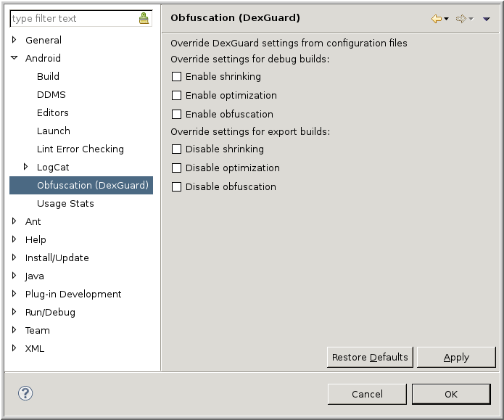Click the help question mark icon
The height and width of the screenshot is (420, 504).
tap(25, 393)
